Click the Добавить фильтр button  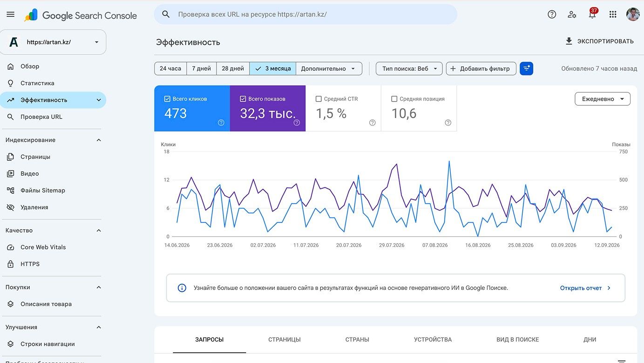pos(481,68)
